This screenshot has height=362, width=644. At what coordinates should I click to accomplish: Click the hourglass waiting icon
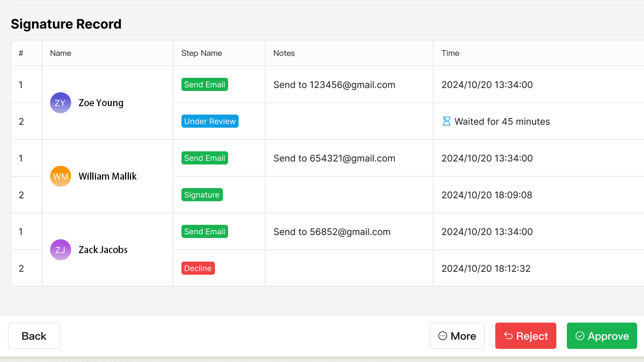coord(446,122)
